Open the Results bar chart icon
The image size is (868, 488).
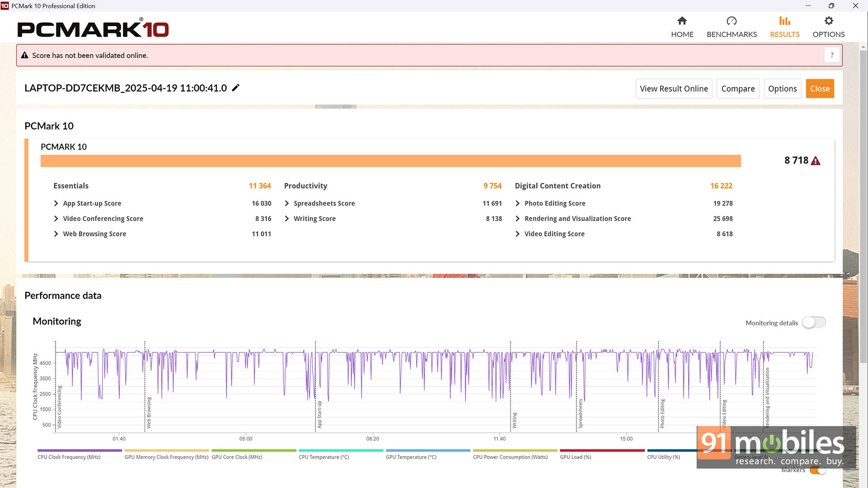tap(784, 21)
